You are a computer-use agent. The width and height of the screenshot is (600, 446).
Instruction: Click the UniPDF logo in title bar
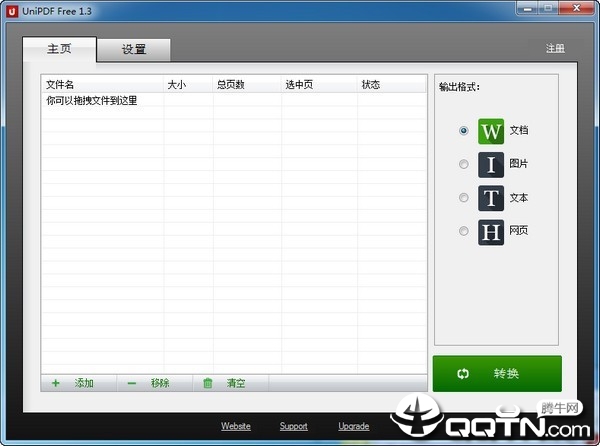12,11
